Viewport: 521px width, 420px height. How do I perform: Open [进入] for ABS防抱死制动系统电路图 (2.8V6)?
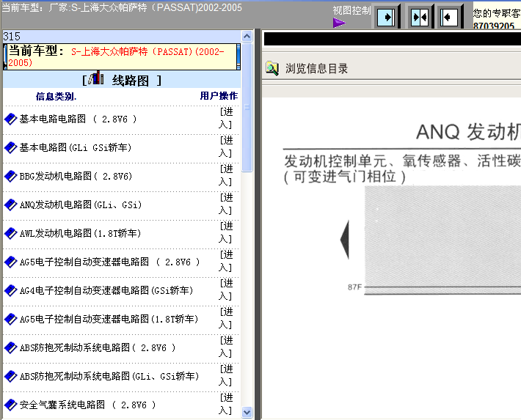tap(226, 347)
